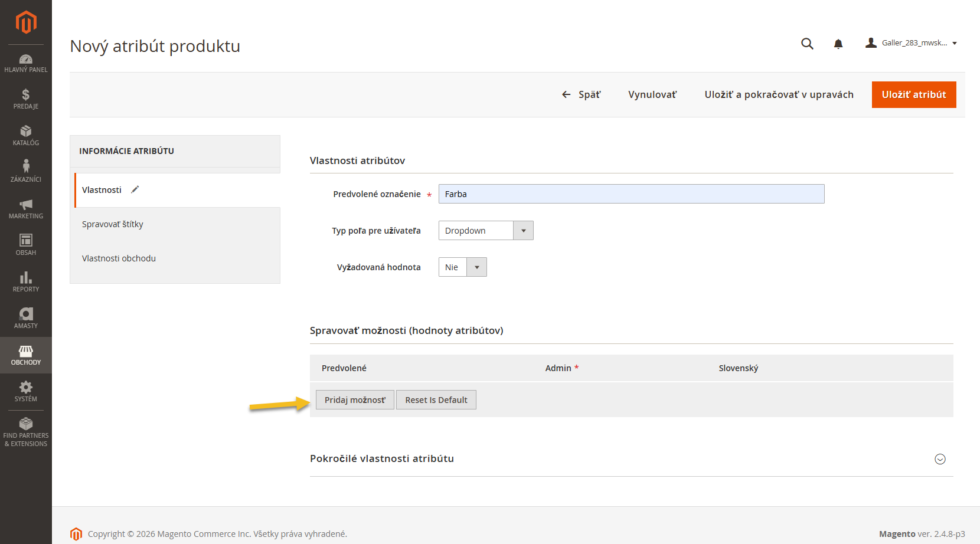This screenshot has height=544, width=980.
Task: Switch to Vlastnosti obchodu tab
Action: (x=119, y=258)
